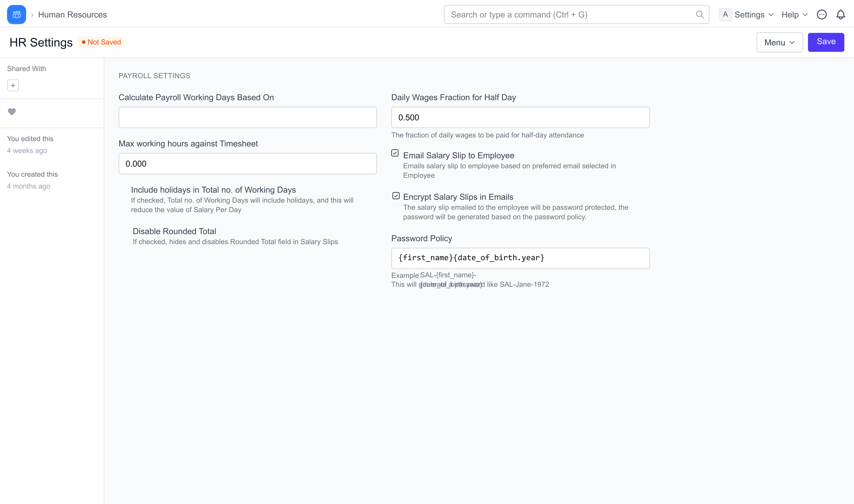Uncheck Email Salary Slip to Employee
Image resolution: width=854 pixels, height=504 pixels.
(394, 153)
